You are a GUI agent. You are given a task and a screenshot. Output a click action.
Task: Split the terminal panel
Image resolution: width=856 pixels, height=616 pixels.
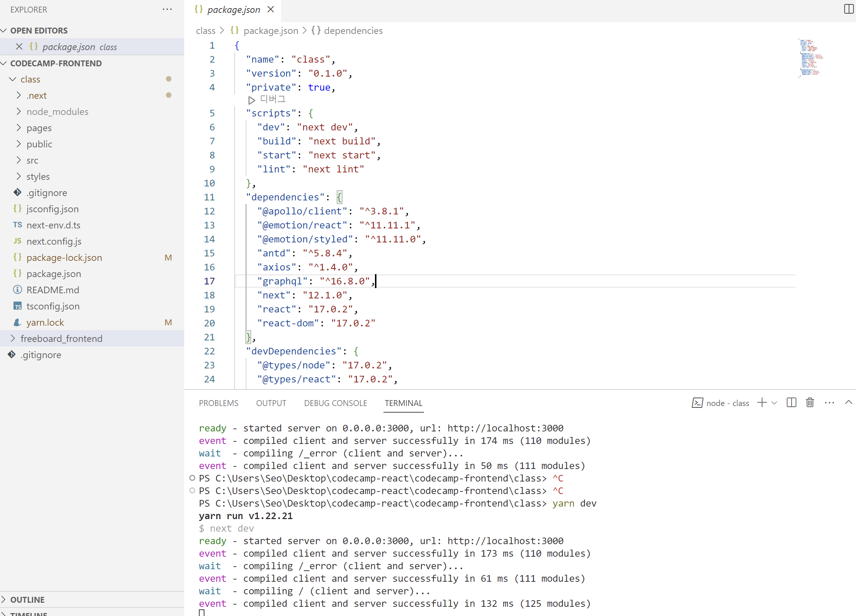(x=791, y=402)
